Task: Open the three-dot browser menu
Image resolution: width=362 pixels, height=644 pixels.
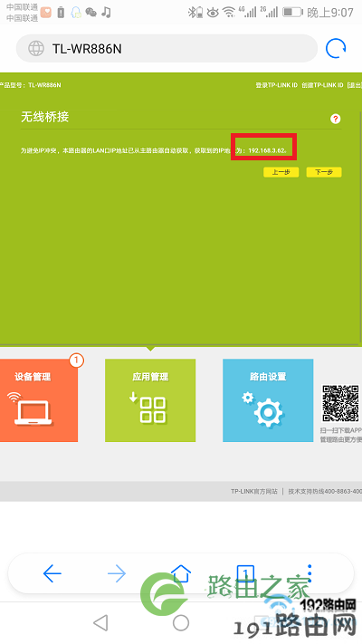Action: pos(310,573)
